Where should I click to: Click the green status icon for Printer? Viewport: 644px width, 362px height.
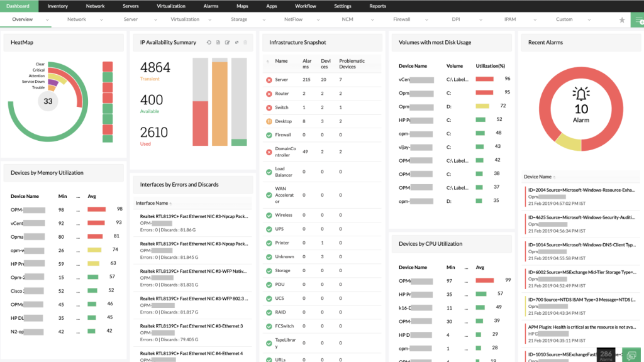(269, 243)
